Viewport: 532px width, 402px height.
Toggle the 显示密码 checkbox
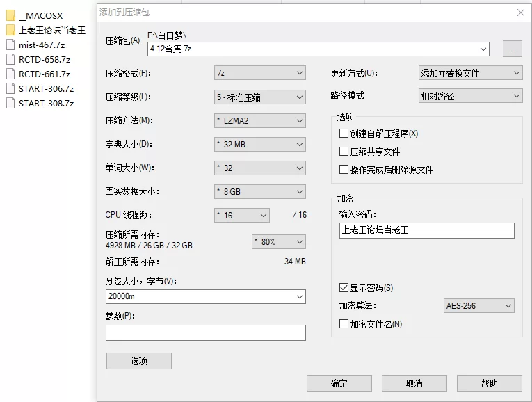[x=344, y=288]
